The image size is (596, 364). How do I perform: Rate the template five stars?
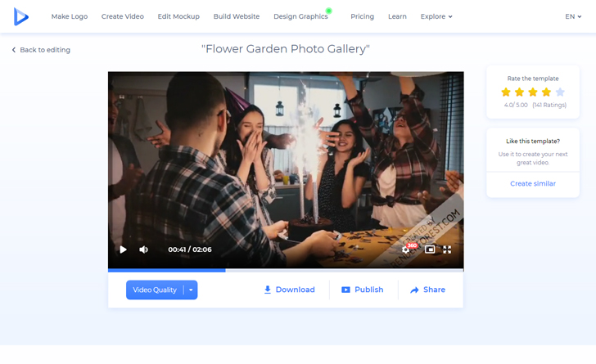pyautogui.click(x=560, y=92)
